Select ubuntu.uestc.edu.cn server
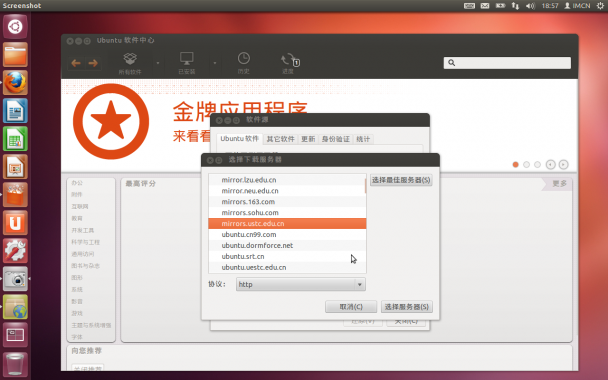This screenshot has width=608, height=380. click(x=287, y=267)
